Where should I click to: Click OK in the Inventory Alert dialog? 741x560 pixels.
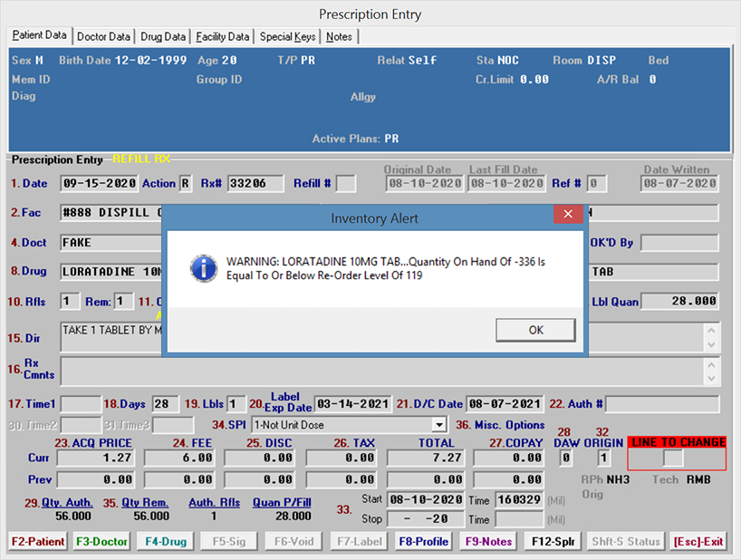click(535, 330)
